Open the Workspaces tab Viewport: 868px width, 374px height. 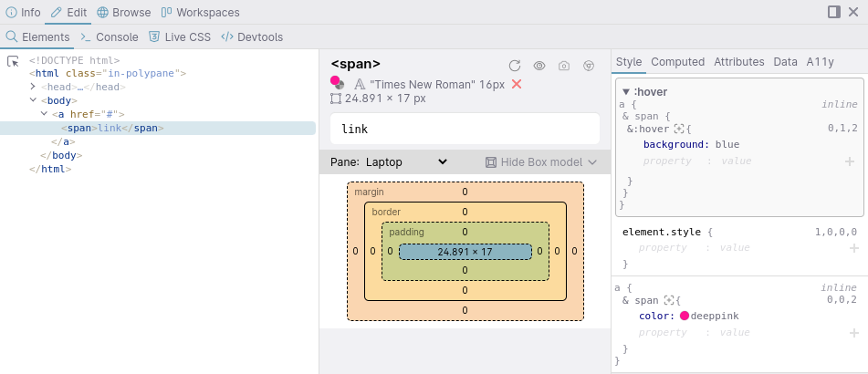point(201,12)
